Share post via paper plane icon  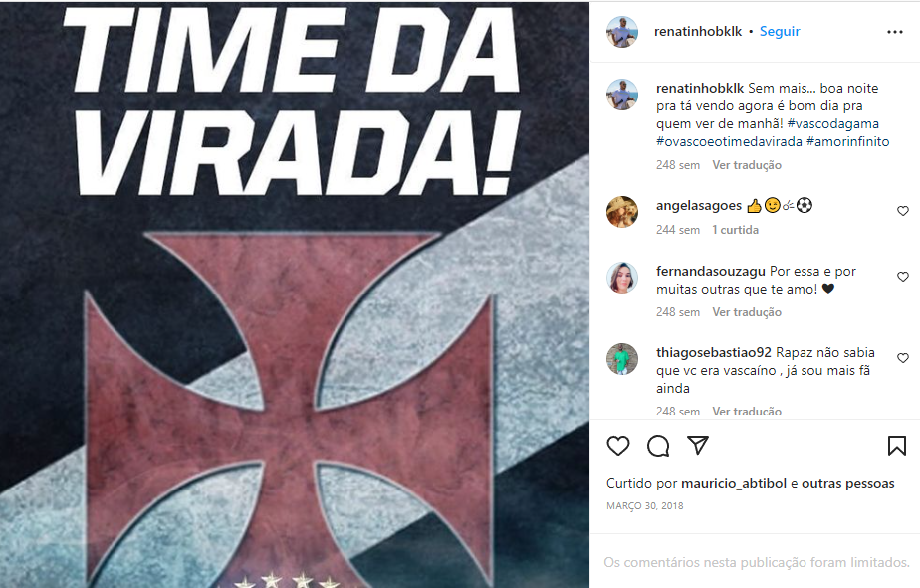(698, 445)
